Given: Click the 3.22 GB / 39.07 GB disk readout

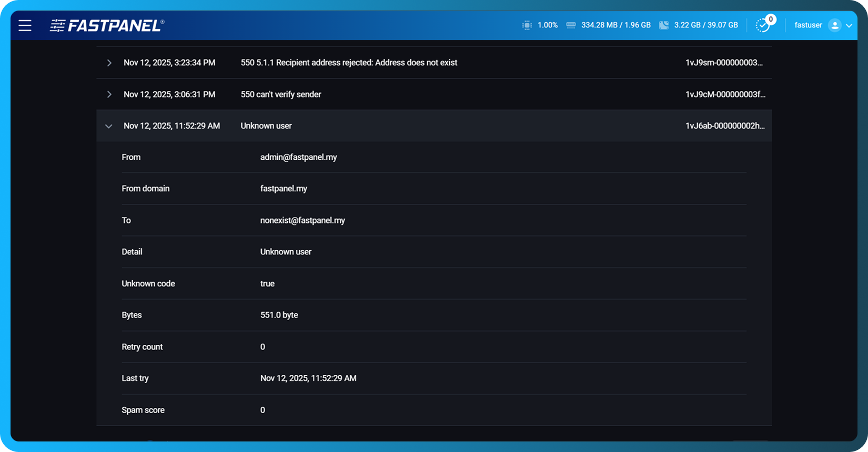Looking at the screenshot, I should (x=706, y=25).
